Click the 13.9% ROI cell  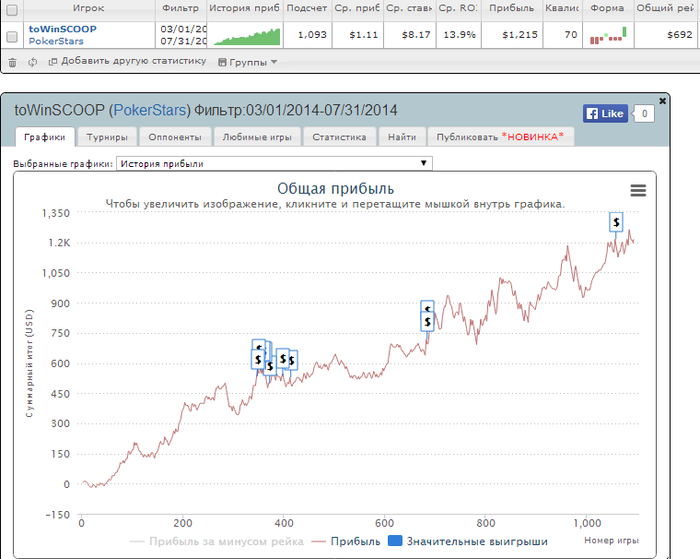459,35
